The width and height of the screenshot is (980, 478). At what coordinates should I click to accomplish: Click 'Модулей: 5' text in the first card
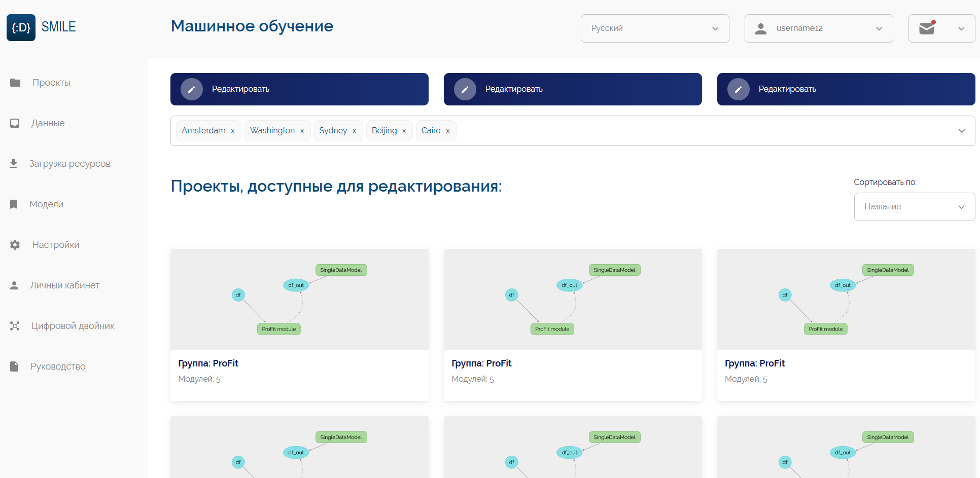(x=199, y=379)
